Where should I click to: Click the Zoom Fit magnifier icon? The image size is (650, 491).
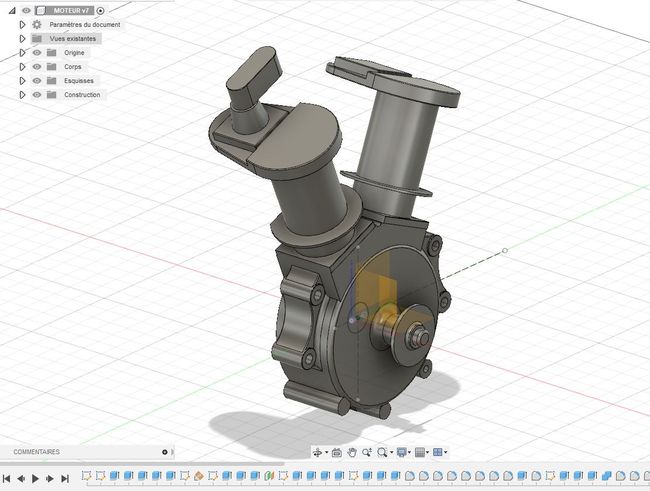point(382,452)
